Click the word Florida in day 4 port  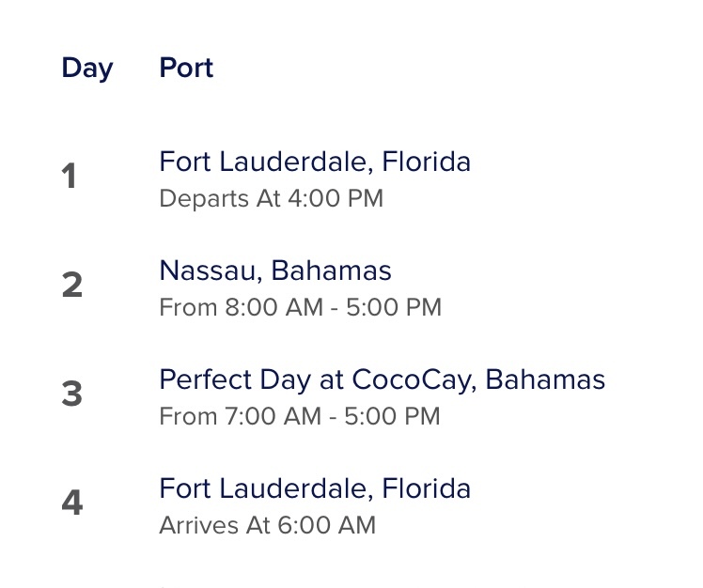pyautogui.click(x=427, y=489)
